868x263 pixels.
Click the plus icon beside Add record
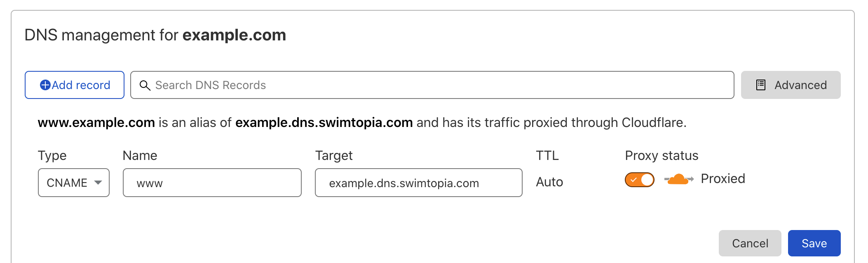(45, 85)
